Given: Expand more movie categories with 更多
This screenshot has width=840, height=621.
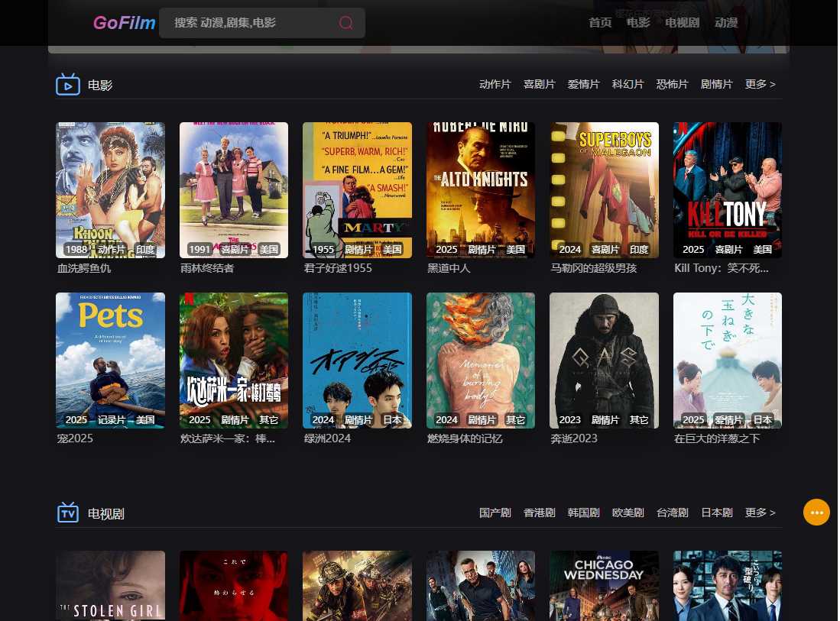Looking at the screenshot, I should click(x=760, y=84).
